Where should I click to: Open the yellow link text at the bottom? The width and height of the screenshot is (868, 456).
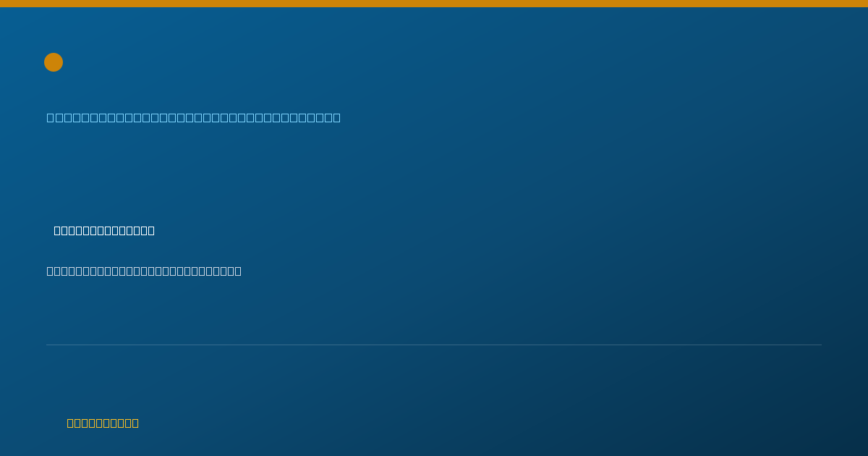pyautogui.click(x=103, y=423)
